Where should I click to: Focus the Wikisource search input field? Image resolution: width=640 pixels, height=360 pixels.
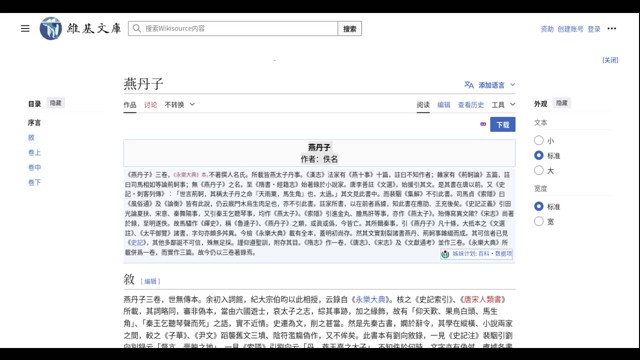[233, 29]
